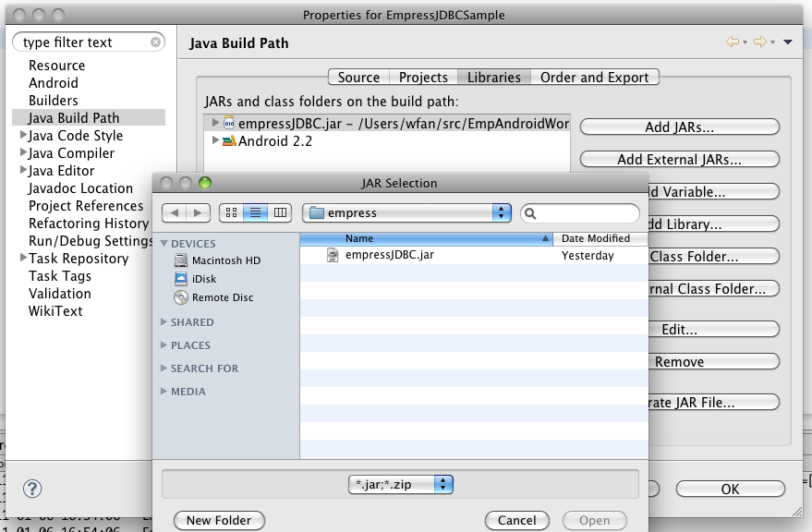Click the search magnifier icon

(x=530, y=213)
